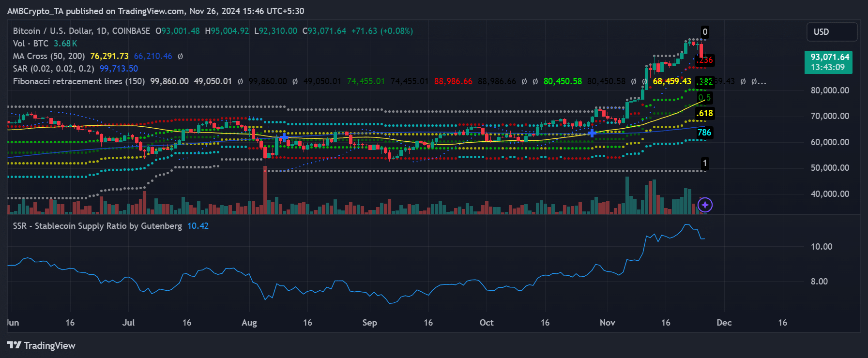
Task: Click the SSR value 10.42
Action: 198,226
